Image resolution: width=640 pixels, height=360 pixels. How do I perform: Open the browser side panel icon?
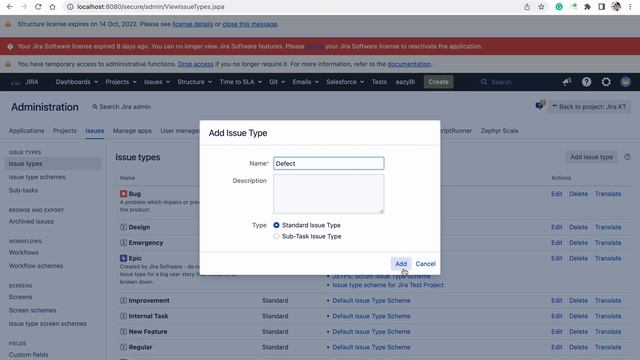[601, 7]
